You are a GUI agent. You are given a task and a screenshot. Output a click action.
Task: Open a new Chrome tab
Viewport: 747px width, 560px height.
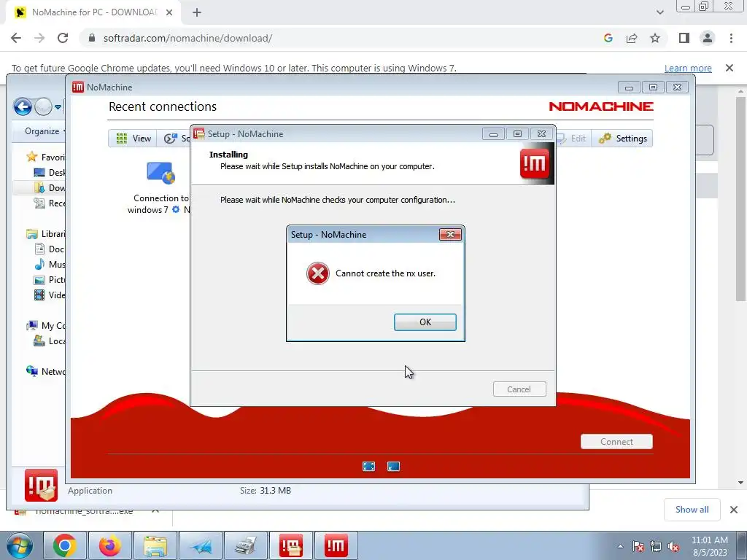click(197, 12)
